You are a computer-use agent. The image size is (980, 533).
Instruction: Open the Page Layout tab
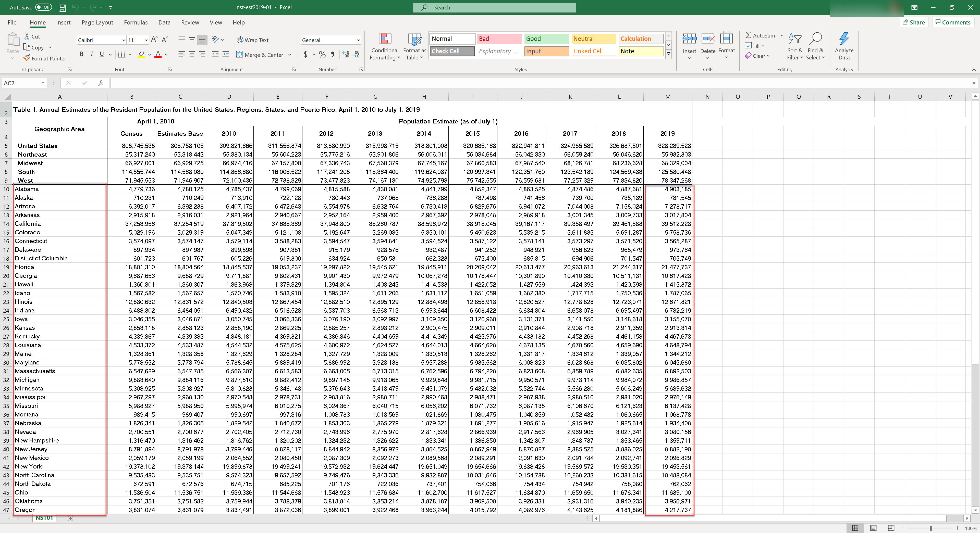(x=97, y=22)
